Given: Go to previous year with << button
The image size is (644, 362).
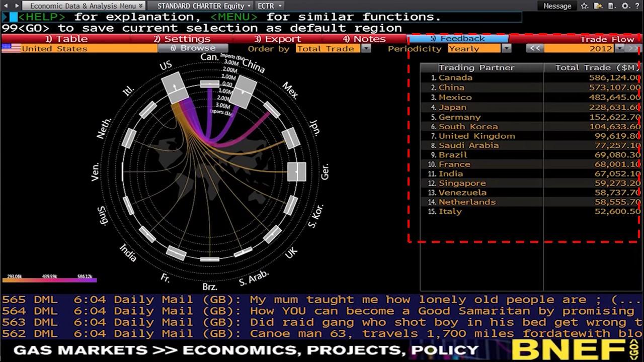Looking at the screenshot, I should [x=535, y=48].
